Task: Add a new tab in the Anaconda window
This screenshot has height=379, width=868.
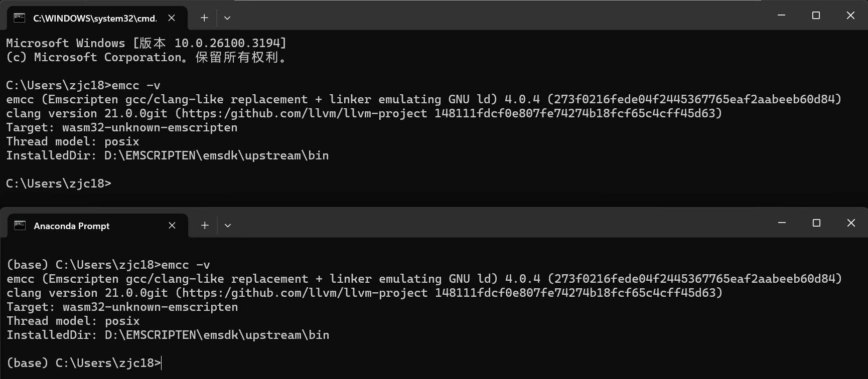Action: (205, 226)
